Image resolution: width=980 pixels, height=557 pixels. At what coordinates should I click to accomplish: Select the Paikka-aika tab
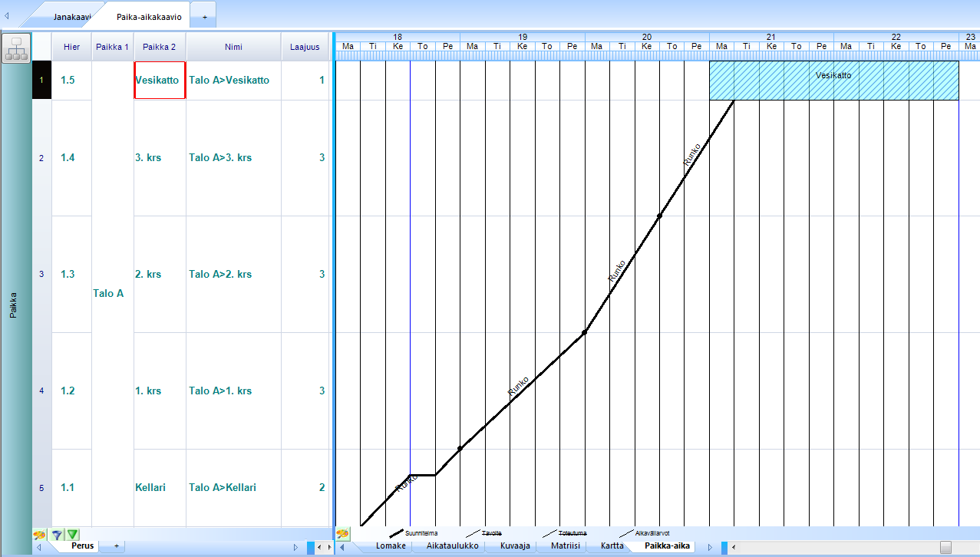coord(667,546)
